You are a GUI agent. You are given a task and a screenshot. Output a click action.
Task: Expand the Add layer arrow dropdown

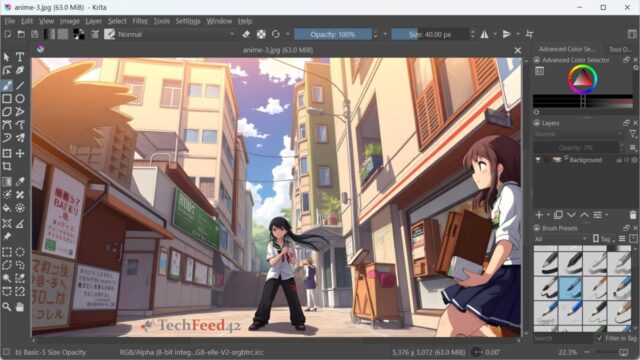[x=548, y=215]
